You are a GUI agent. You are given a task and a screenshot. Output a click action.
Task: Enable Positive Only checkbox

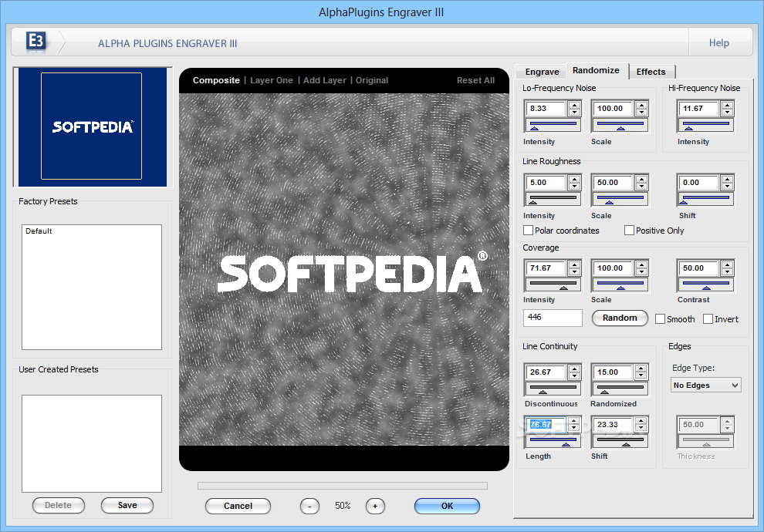coord(629,231)
